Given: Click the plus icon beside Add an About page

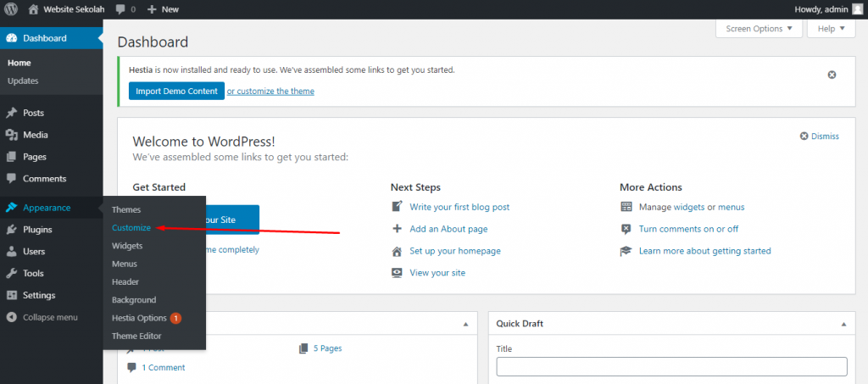Looking at the screenshot, I should tap(397, 229).
